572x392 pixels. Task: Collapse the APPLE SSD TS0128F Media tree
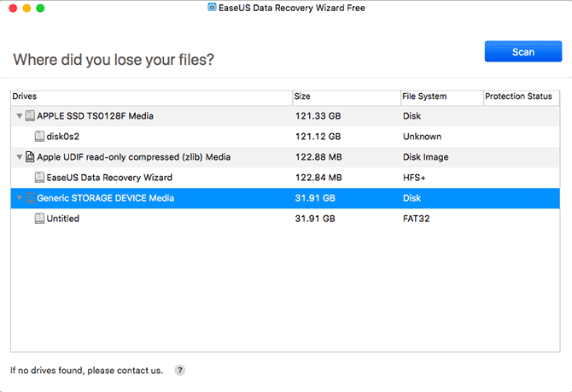click(19, 115)
